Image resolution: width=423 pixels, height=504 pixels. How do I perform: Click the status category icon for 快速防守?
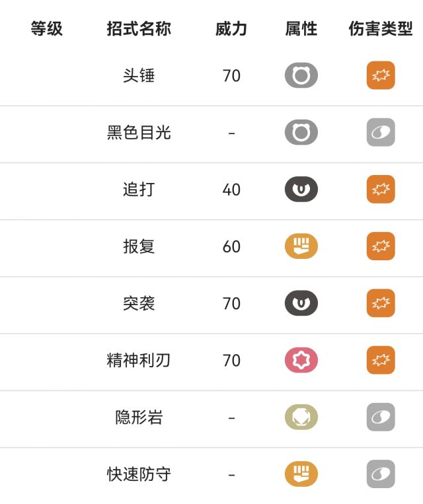click(x=381, y=474)
